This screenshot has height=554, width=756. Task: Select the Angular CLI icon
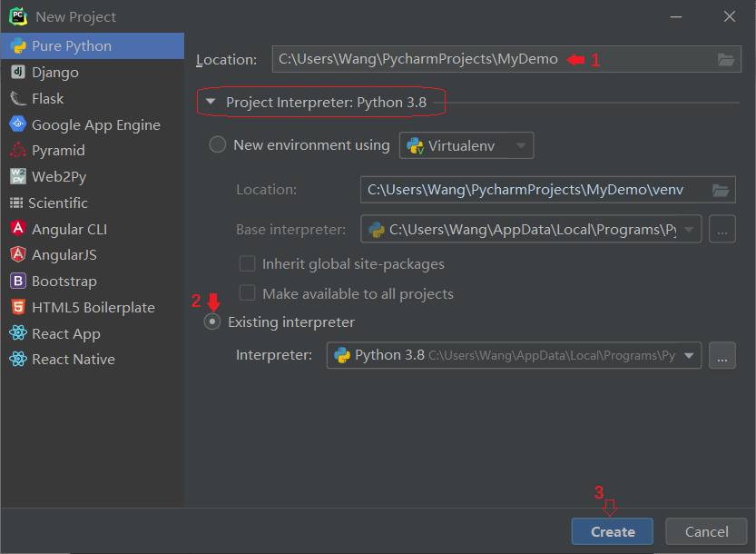[18, 229]
